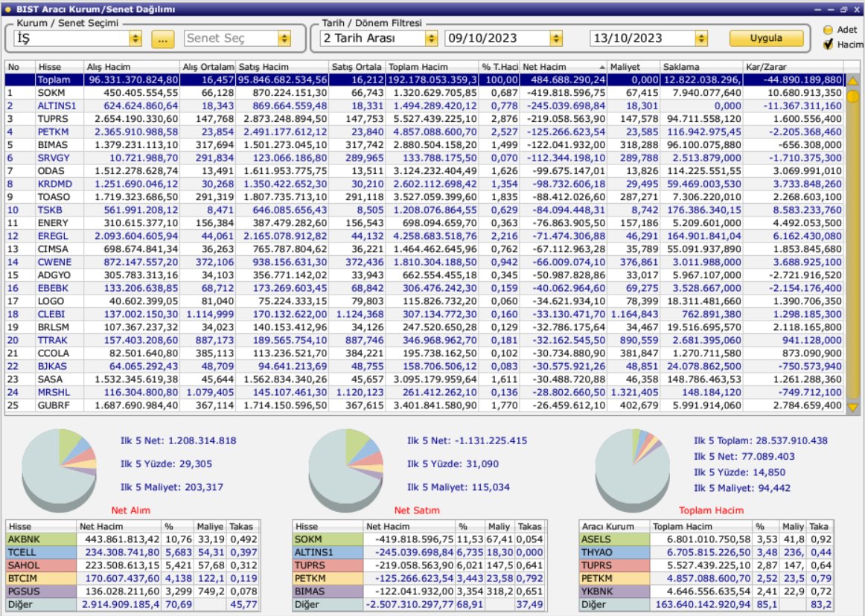Click the SASA stock row
The height and width of the screenshot is (616, 865).
click(424, 379)
